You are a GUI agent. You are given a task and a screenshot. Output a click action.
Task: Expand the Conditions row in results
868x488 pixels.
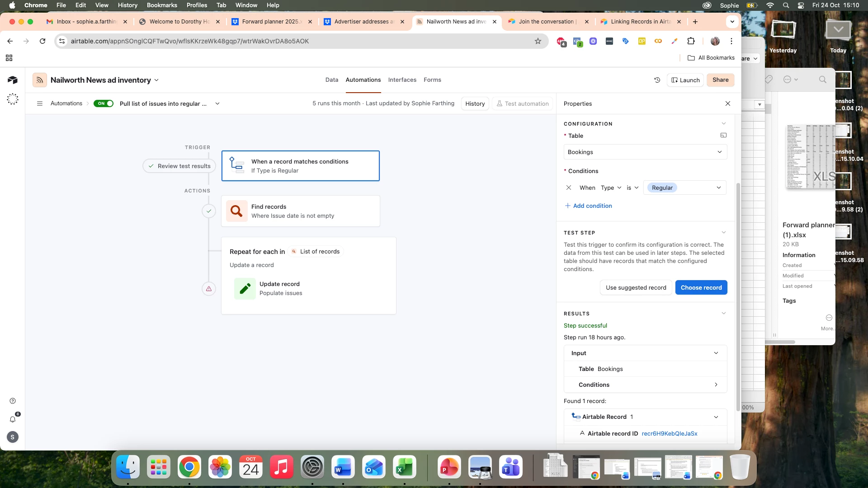(716, 385)
